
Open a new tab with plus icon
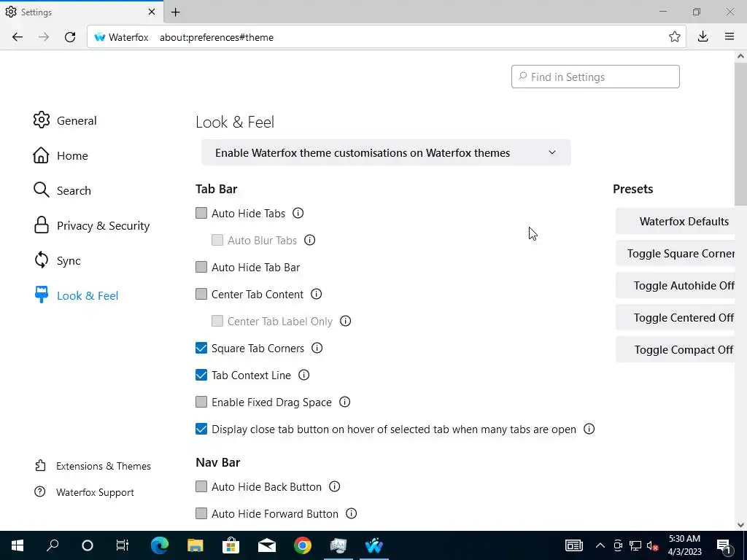[x=175, y=12]
